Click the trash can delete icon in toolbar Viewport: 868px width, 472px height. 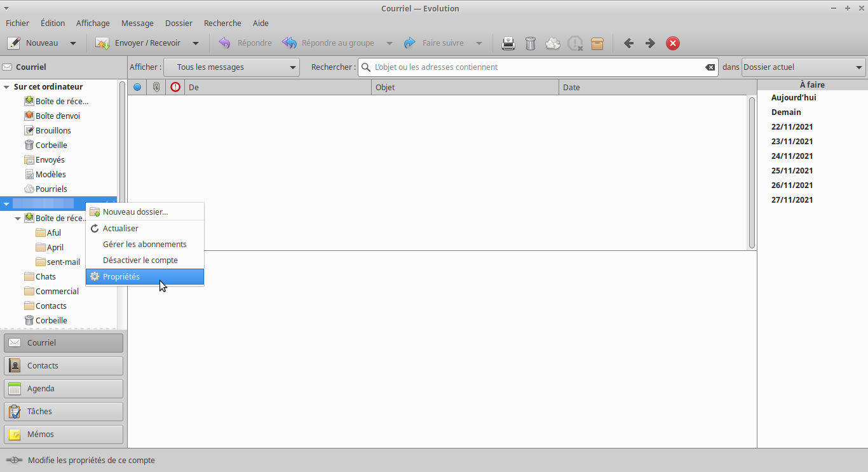pos(531,43)
